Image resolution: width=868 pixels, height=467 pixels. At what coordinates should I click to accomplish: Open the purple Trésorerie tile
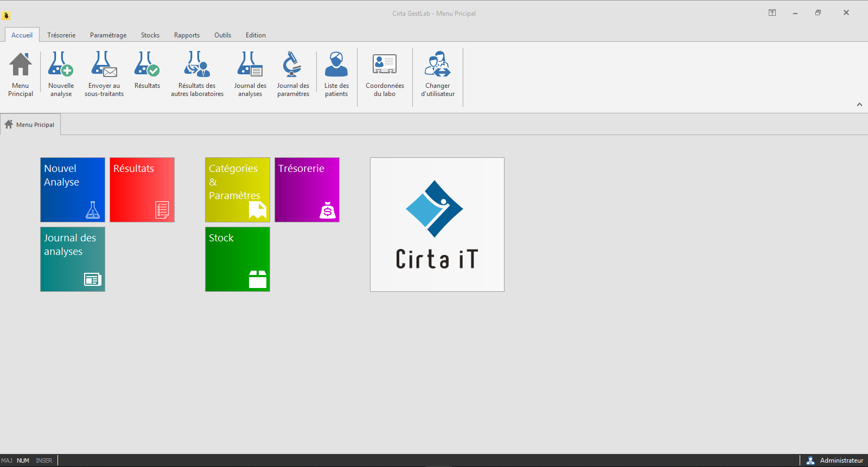tap(307, 190)
